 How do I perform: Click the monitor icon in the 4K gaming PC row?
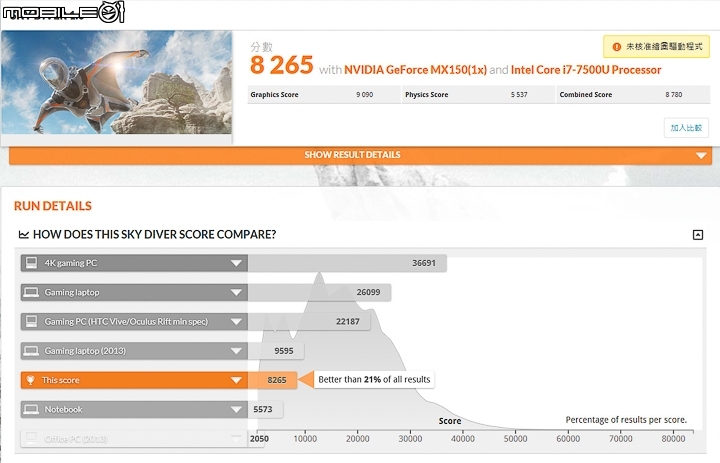pos(31,263)
